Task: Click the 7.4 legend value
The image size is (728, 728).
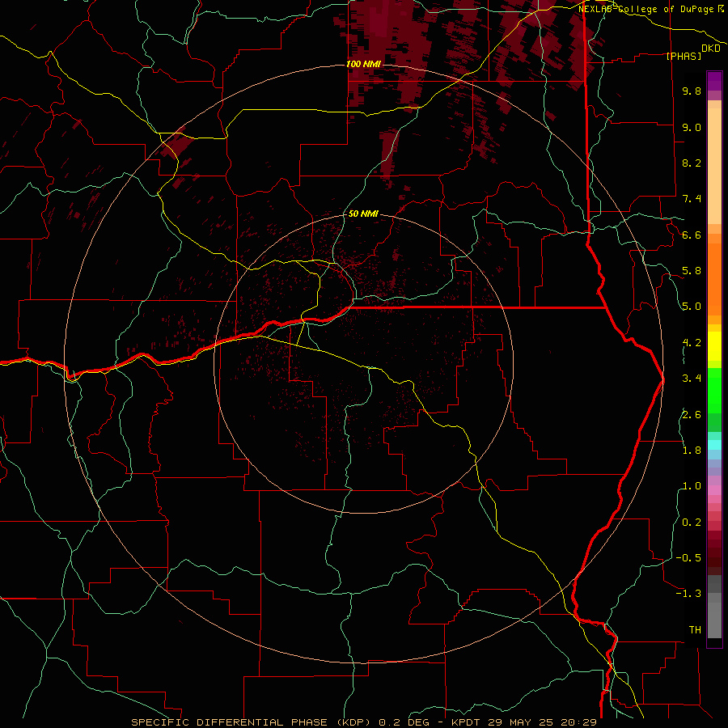Action: (692, 199)
